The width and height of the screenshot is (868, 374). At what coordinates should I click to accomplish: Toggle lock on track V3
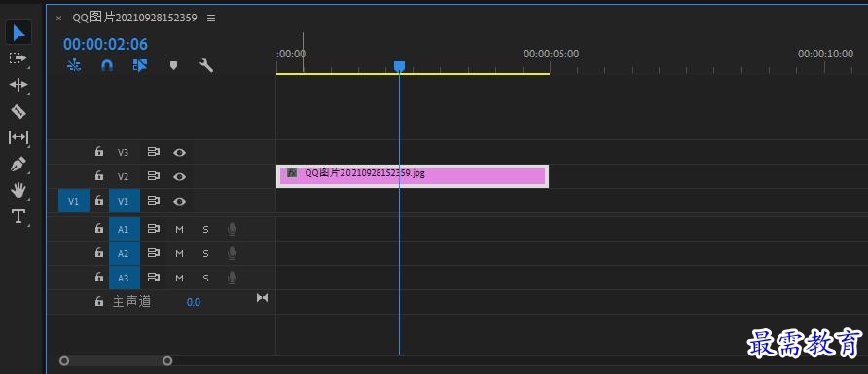tap(99, 151)
